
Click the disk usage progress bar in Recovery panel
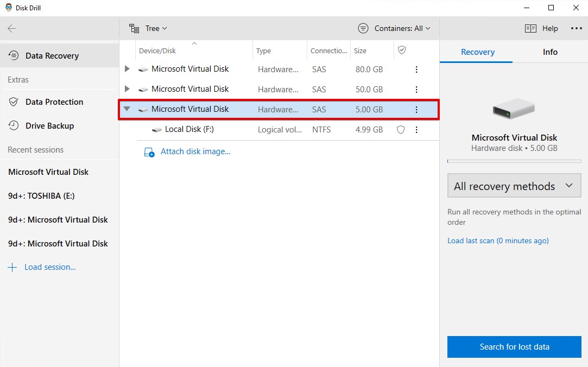click(x=514, y=161)
